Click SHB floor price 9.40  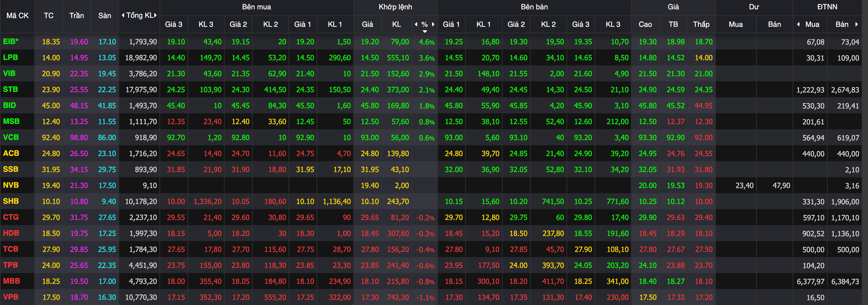(x=109, y=202)
